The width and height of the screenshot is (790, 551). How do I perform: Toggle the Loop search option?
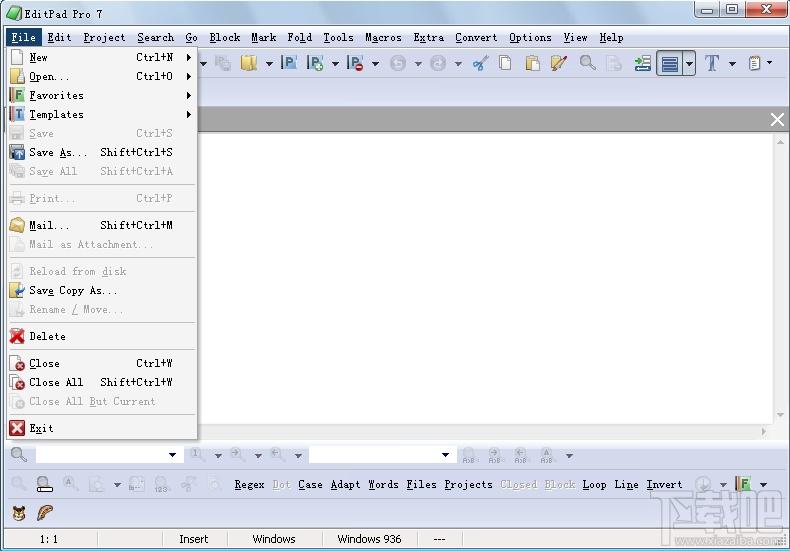595,485
